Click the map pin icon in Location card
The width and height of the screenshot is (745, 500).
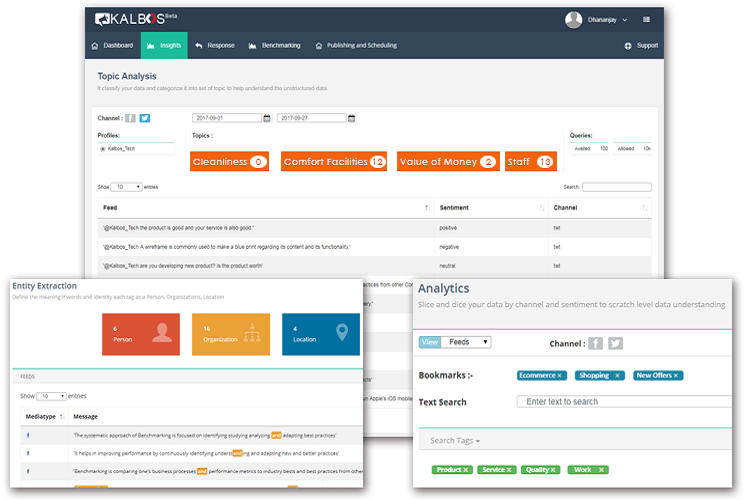(342, 332)
